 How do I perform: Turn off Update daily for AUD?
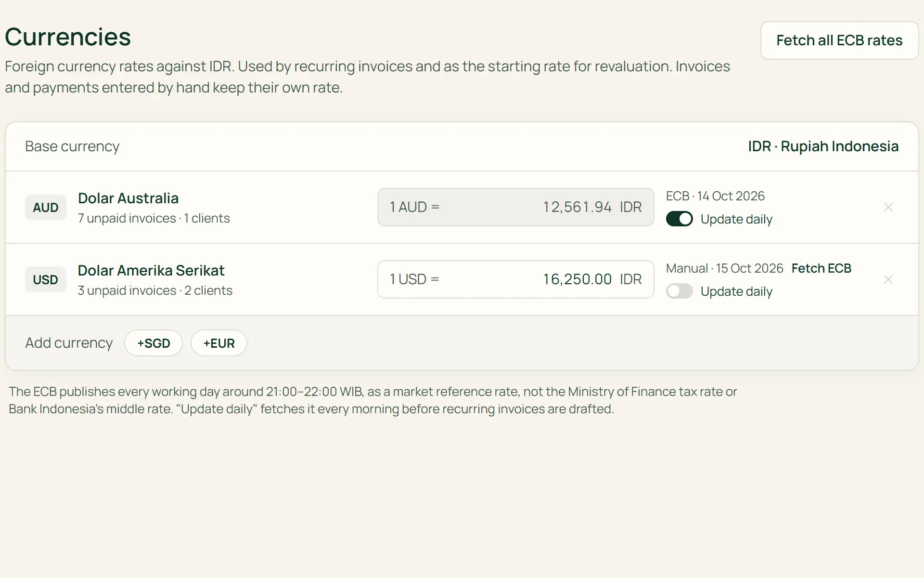click(679, 219)
